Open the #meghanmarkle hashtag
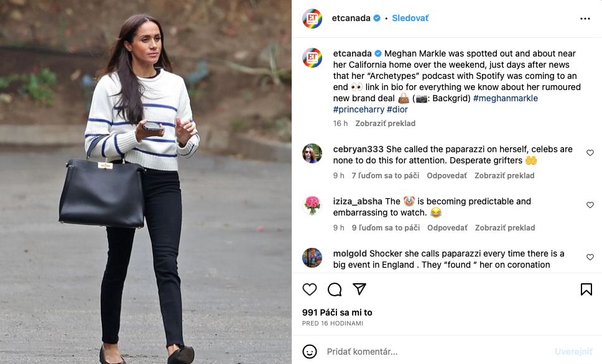The image size is (602, 364). pos(505,98)
